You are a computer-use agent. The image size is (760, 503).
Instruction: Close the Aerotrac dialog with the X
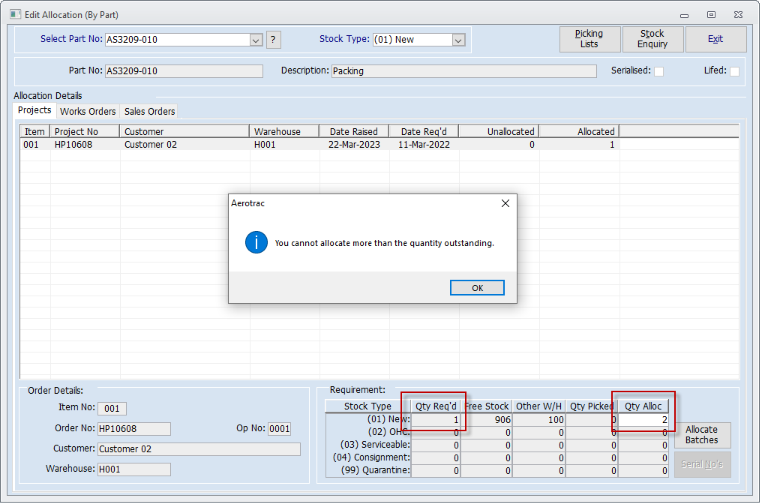coord(505,204)
